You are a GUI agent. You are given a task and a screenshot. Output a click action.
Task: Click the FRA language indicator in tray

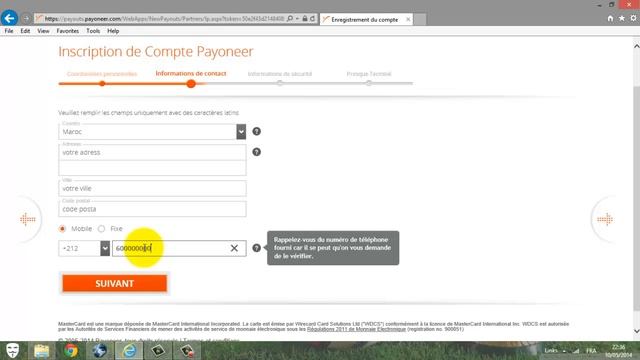click(591, 351)
